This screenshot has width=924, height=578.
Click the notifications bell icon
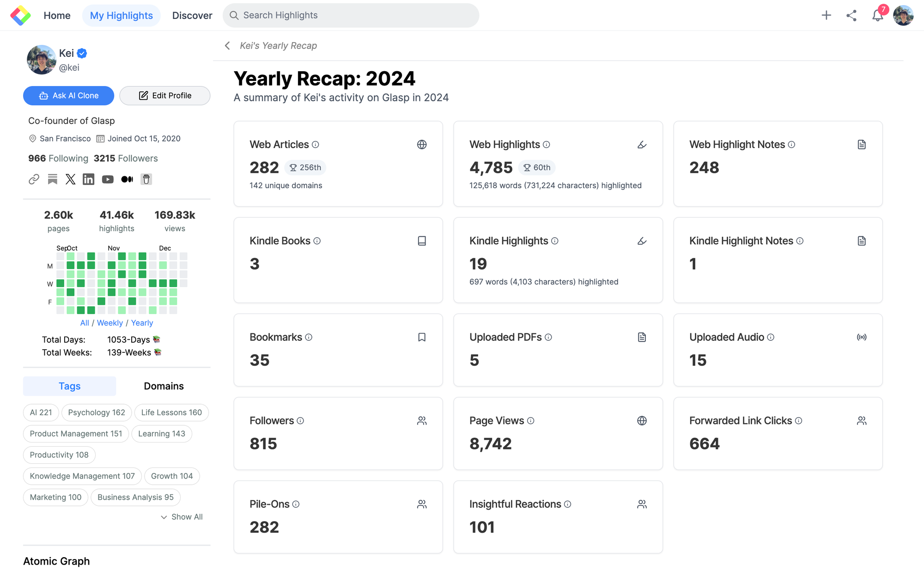[877, 15]
